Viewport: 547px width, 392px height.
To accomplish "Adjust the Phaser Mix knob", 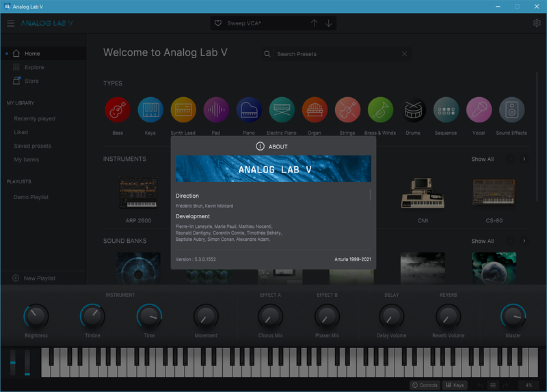I will [x=328, y=316].
